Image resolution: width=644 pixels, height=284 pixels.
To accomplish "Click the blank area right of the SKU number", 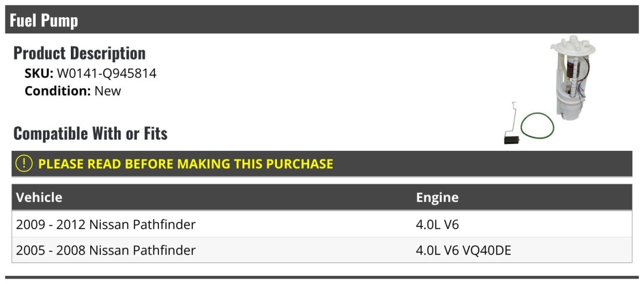I will [x=322, y=74].
